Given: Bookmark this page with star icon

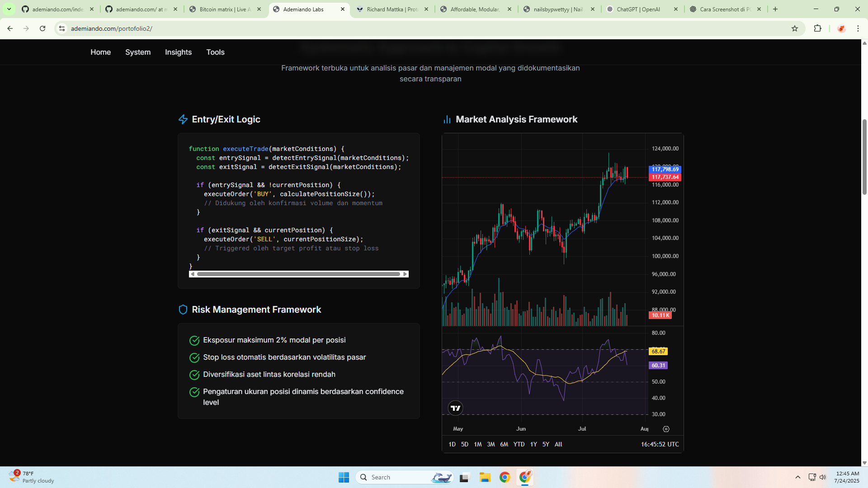Looking at the screenshot, I should [795, 28].
